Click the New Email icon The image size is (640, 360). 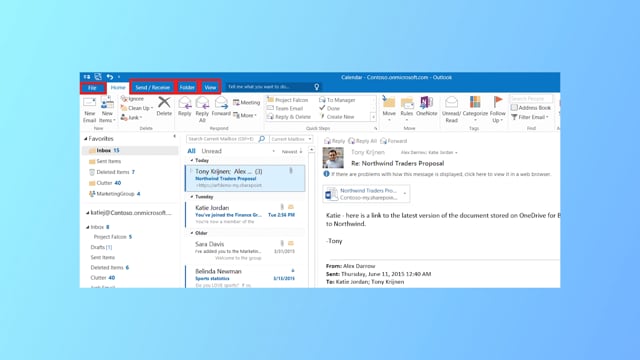pyautogui.click(x=89, y=103)
